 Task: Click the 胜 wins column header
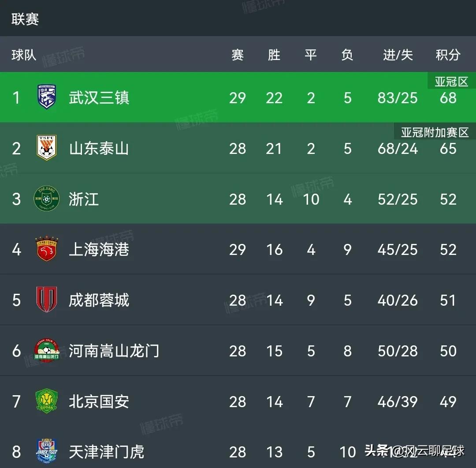[x=274, y=55]
